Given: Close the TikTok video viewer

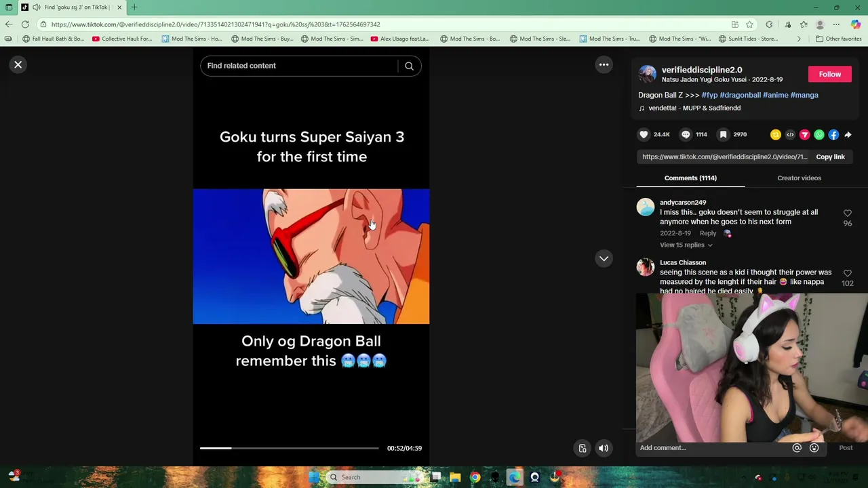Looking at the screenshot, I should tap(18, 65).
